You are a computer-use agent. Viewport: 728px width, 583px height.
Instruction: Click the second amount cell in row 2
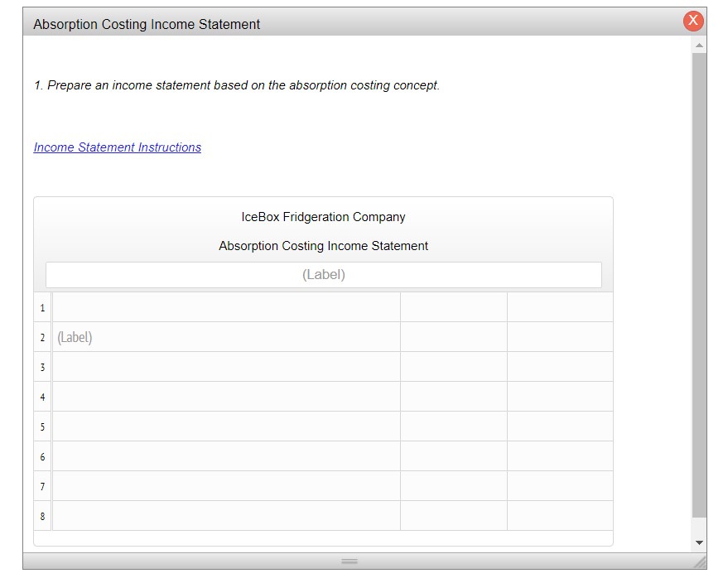coord(560,336)
